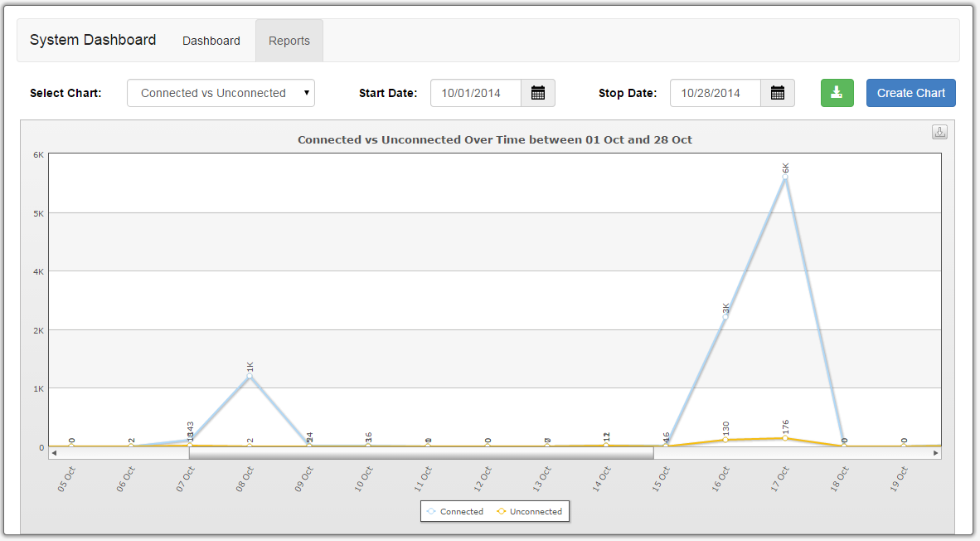Open the Stop Date calendar picker
This screenshot has width=980, height=541.
pyautogui.click(x=777, y=93)
